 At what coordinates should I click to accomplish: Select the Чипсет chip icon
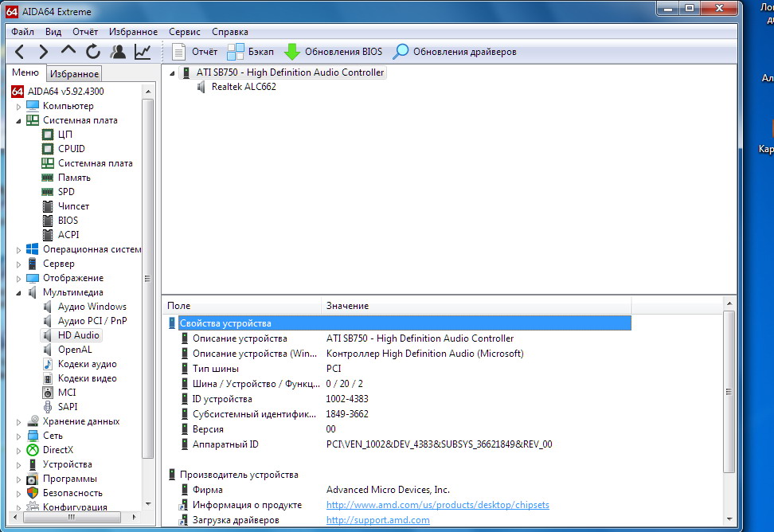click(x=48, y=206)
